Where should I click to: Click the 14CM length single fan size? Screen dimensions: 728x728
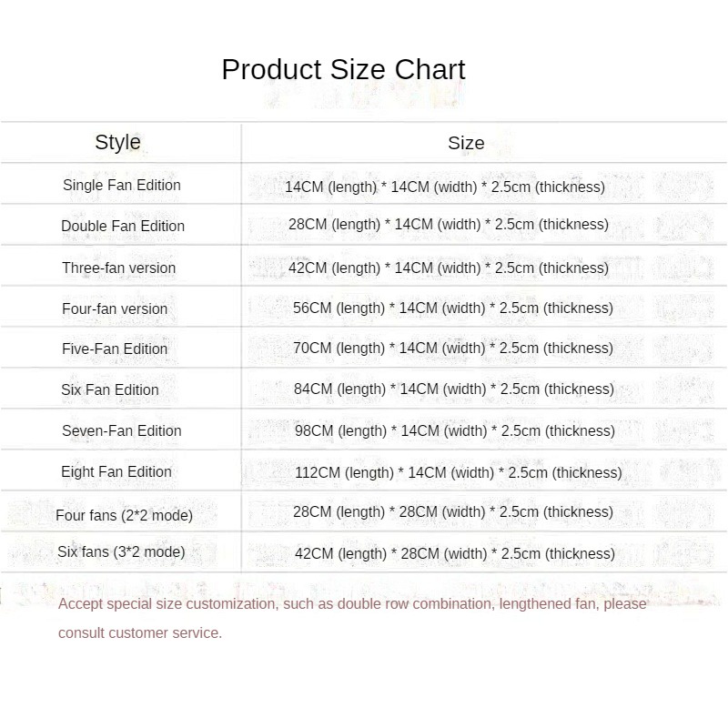[x=445, y=187]
